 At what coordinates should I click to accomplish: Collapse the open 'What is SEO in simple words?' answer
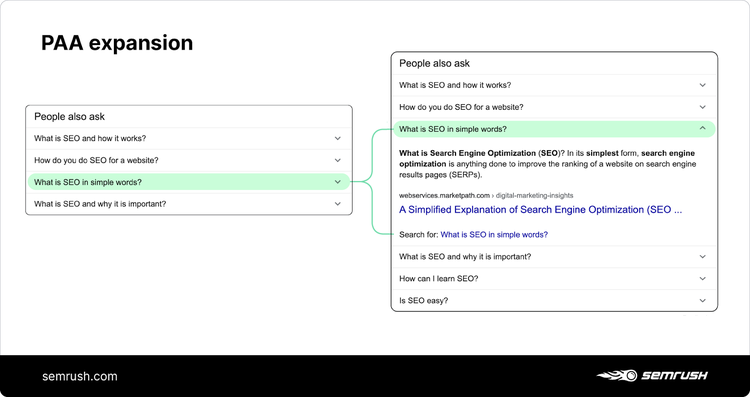(x=554, y=129)
